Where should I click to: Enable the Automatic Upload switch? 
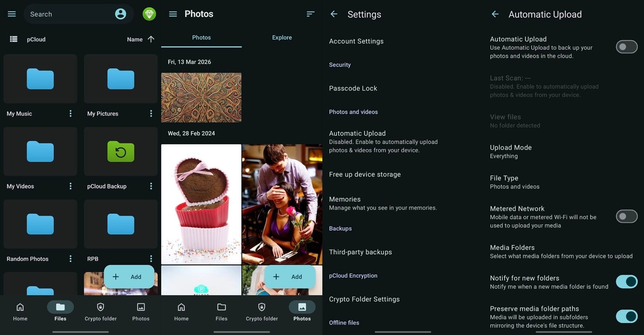pos(626,47)
